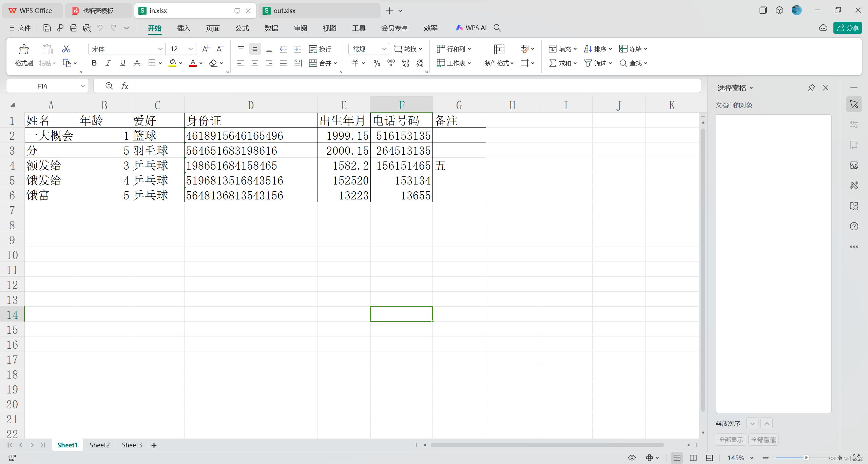Image resolution: width=868 pixels, height=464 pixels.
Task: Click the Print icon in quick toolbar
Action: (73, 28)
